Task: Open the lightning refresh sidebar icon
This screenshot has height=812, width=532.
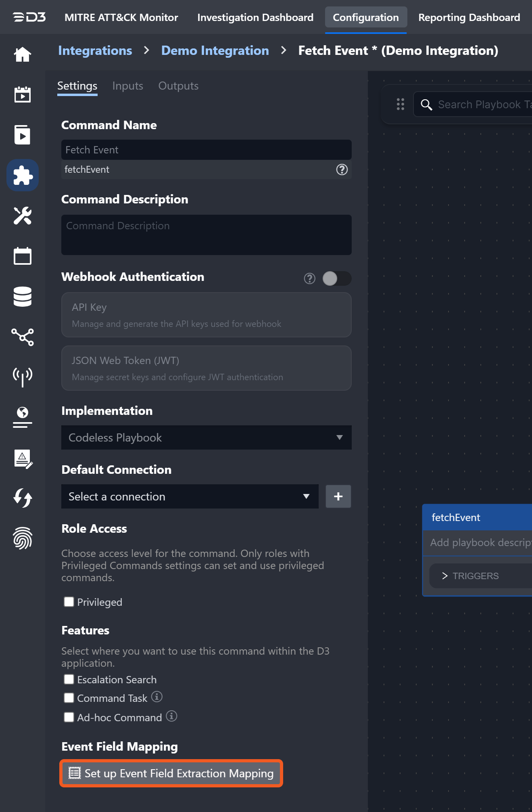Action: tap(23, 498)
